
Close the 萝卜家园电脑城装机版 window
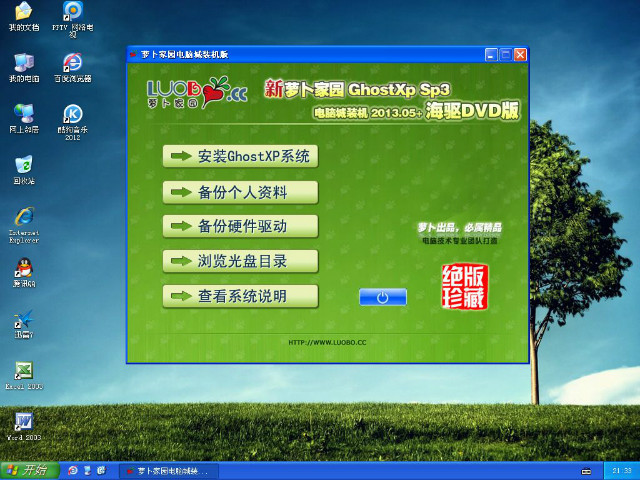tap(520, 55)
